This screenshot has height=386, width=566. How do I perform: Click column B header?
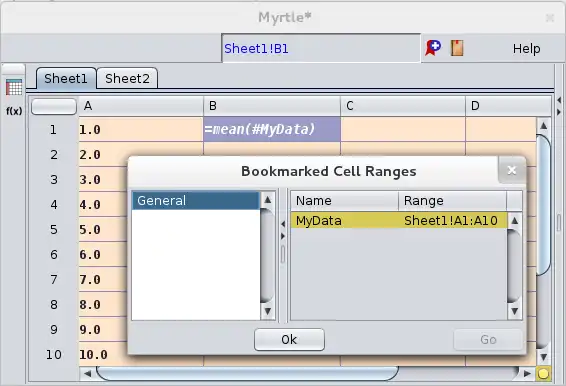pos(272,106)
